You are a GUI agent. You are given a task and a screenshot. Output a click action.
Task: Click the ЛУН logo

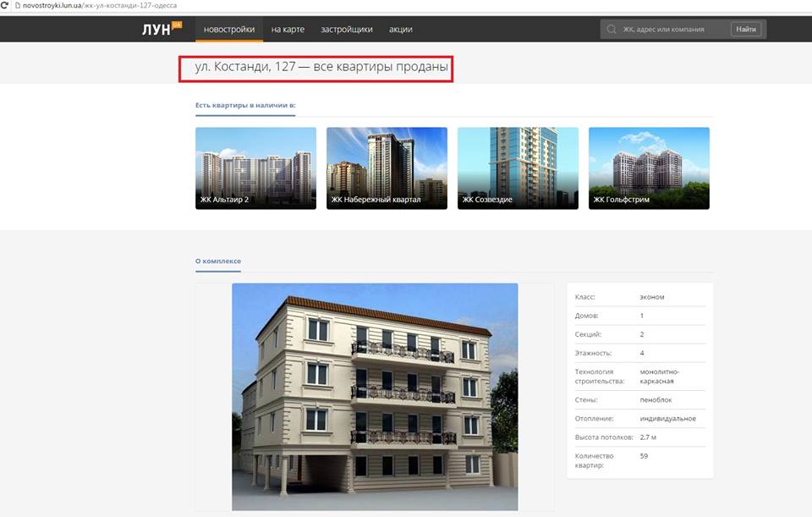[161, 30]
